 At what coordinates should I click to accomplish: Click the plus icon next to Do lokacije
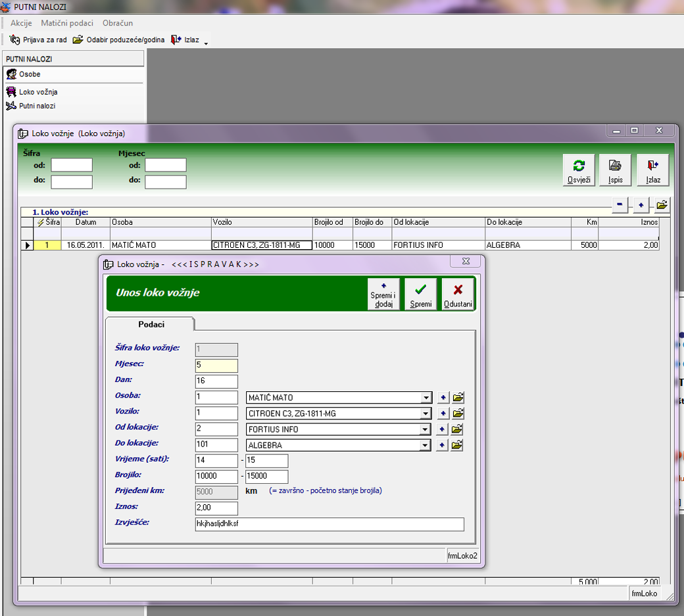(442, 445)
